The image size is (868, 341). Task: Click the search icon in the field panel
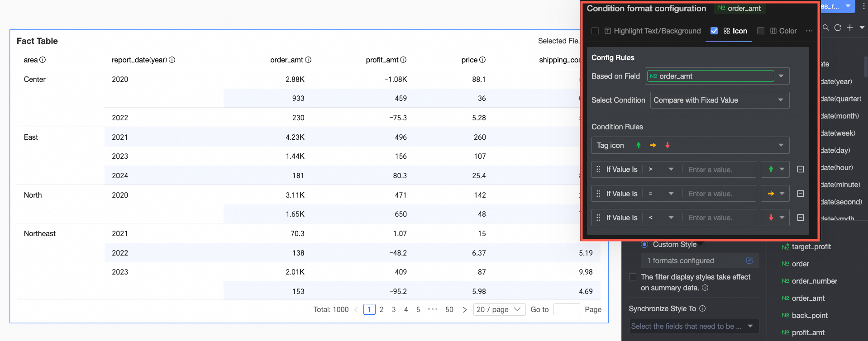826,28
